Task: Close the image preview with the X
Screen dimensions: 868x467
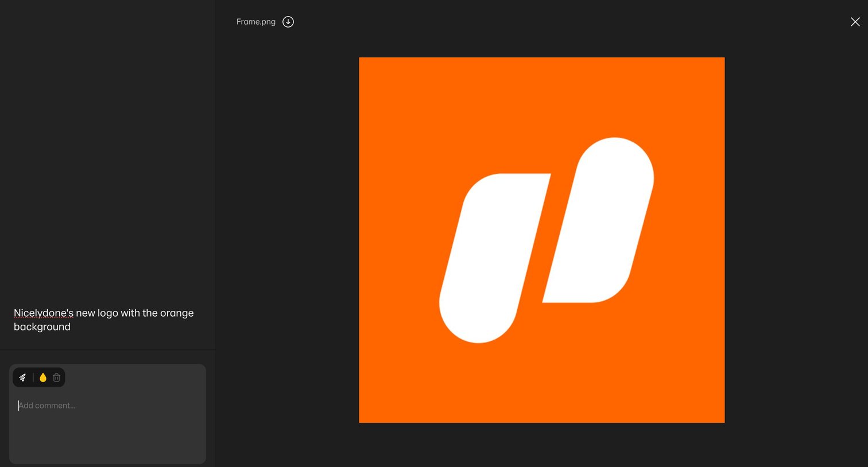Action: (x=855, y=22)
